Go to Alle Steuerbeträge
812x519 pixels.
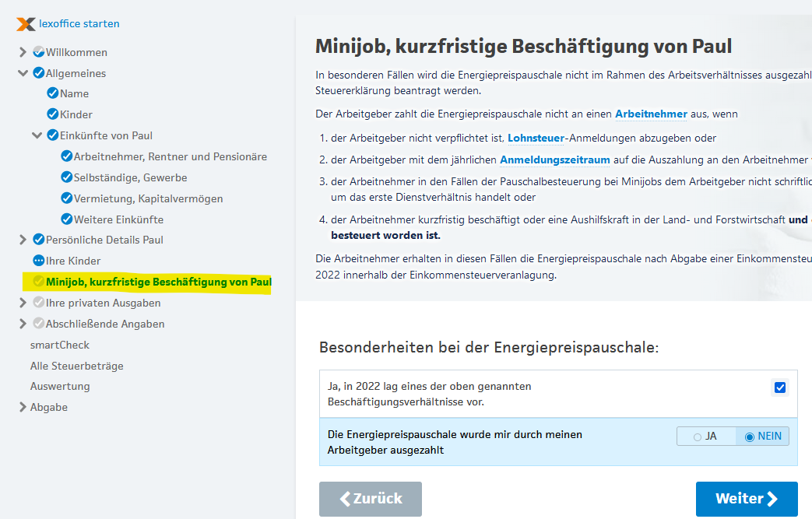pos(76,366)
